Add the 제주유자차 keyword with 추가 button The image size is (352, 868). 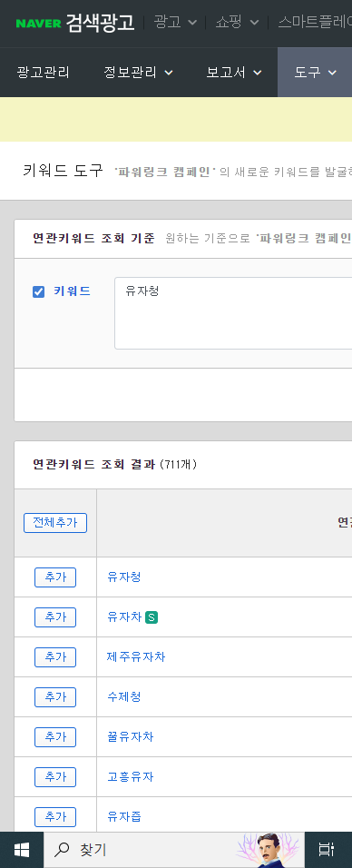coord(55,657)
